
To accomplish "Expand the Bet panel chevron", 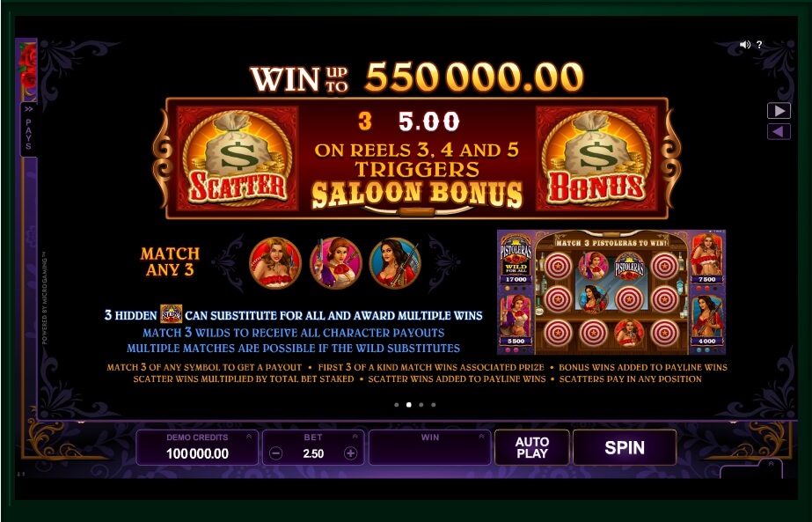I will (355, 437).
